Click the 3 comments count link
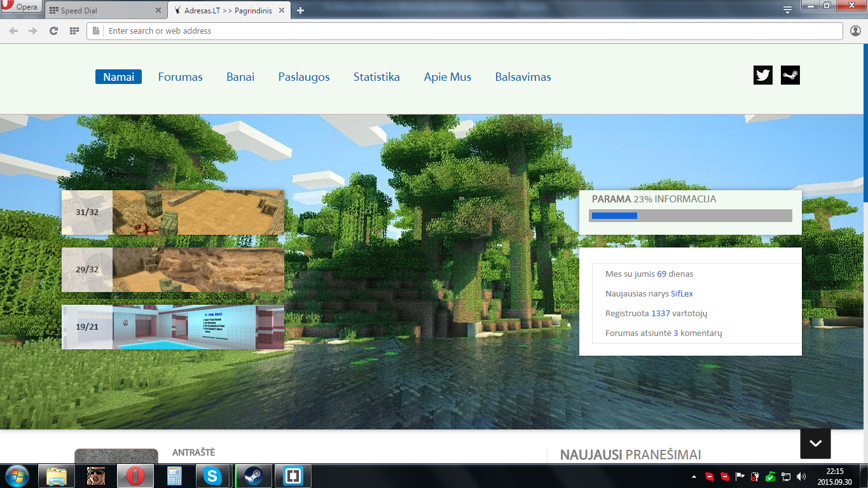This screenshot has height=488, width=868. point(676,333)
